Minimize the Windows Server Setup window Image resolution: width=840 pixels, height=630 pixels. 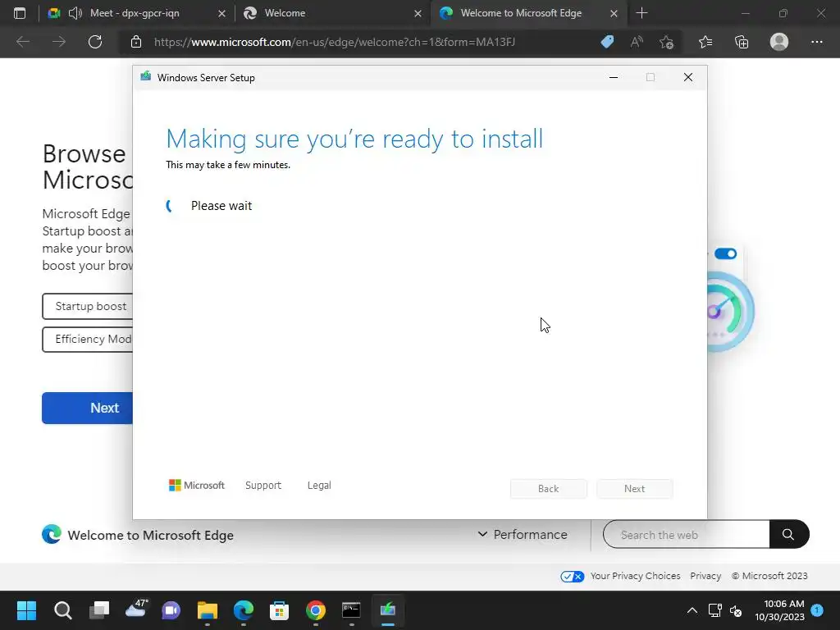tap(614, 78)
